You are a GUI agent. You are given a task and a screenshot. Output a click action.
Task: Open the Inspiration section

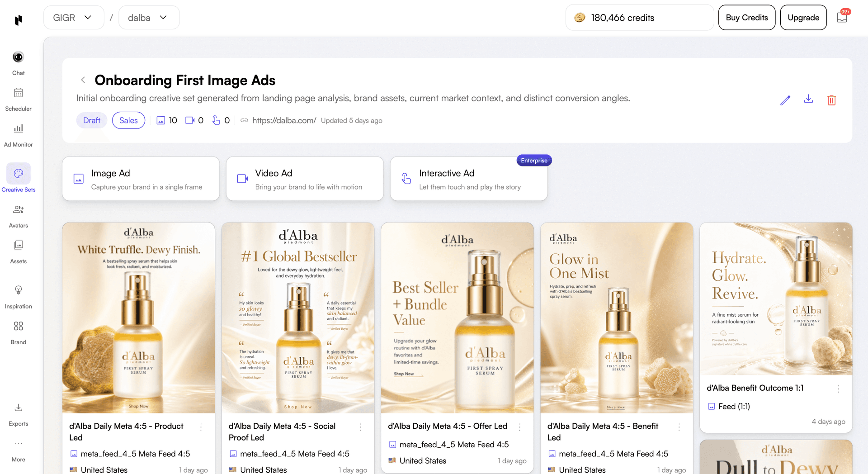point(18,297)
